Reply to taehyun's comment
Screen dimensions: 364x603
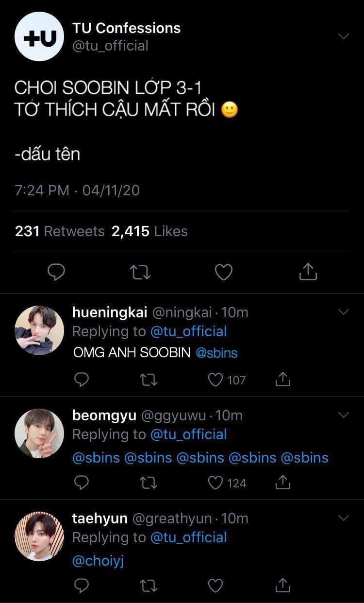pyautogui.click(x=82, y=586)
